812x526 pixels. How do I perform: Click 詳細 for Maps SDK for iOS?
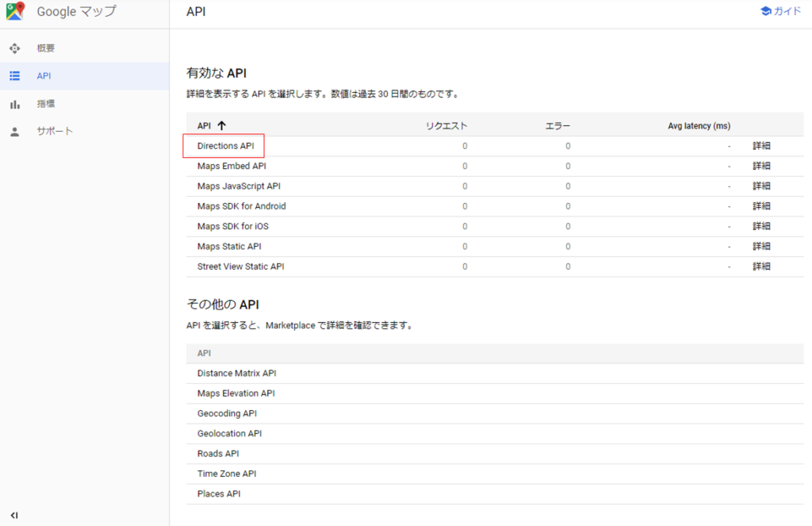(x=761, y=226)
